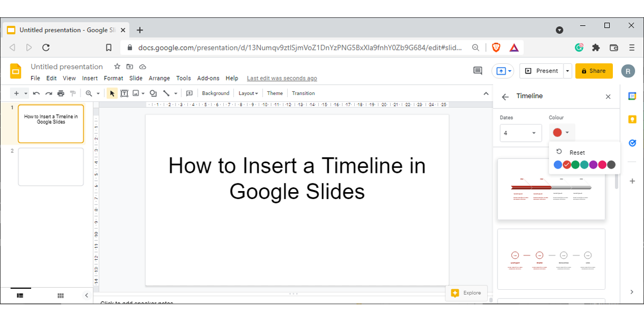Open comment history icon
The image size is (644, 322).
tap(478, 71)
